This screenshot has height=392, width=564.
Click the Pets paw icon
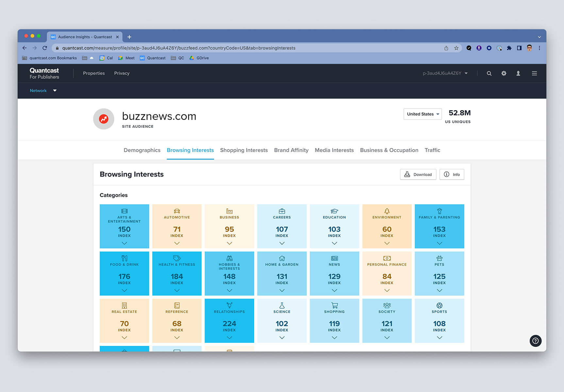click(x=440, y=258)
